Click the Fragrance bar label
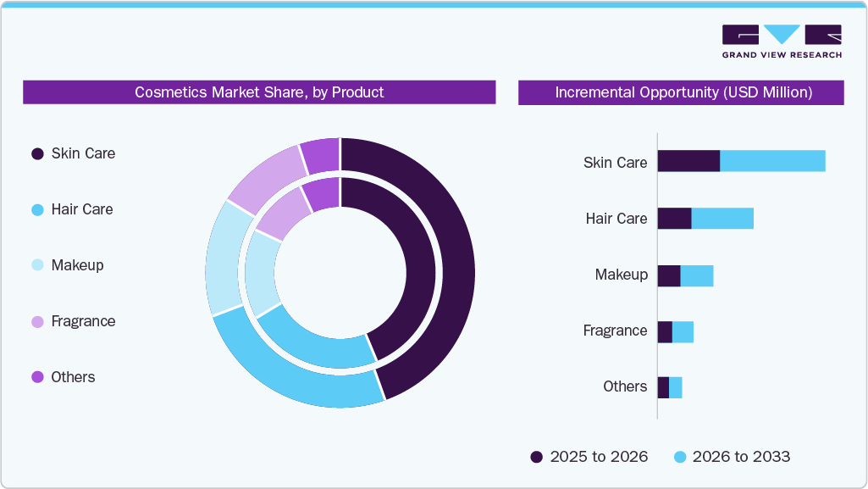 616,331
